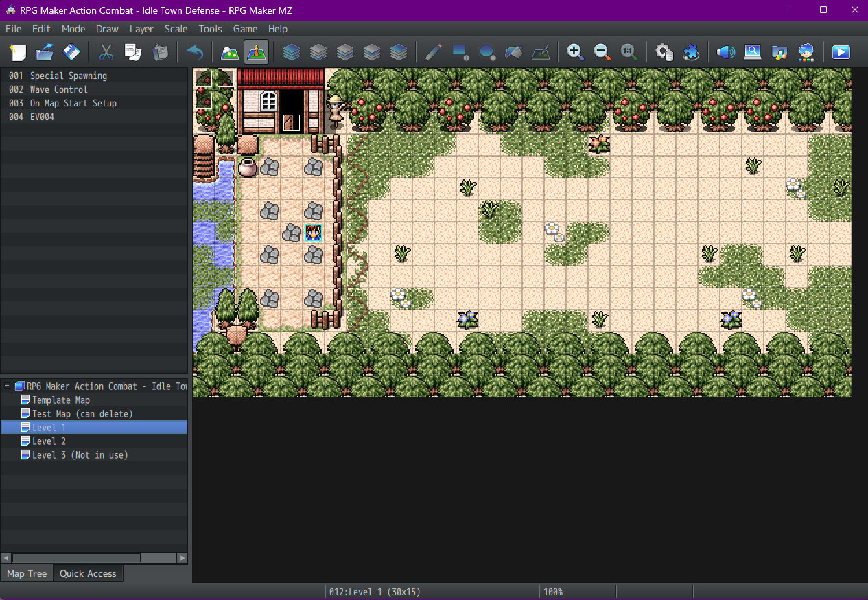Select the Pencil drawing tool
868x600 pixels.
(x=434, y=52)
